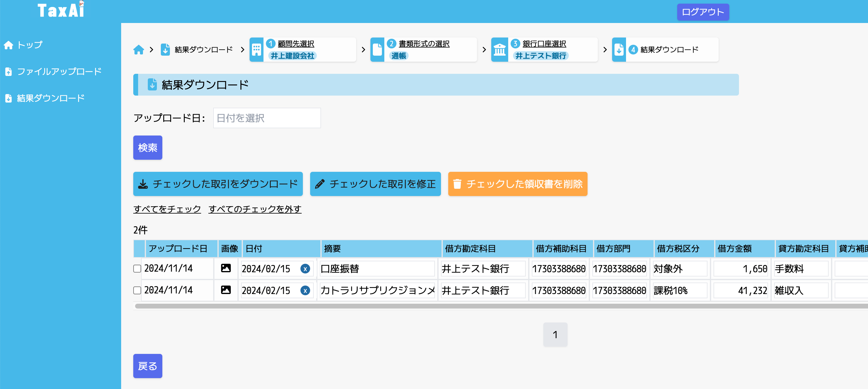Click the document icon for step 2
Viewport: 868px width, 389px height.
click(x=377, y=50)
